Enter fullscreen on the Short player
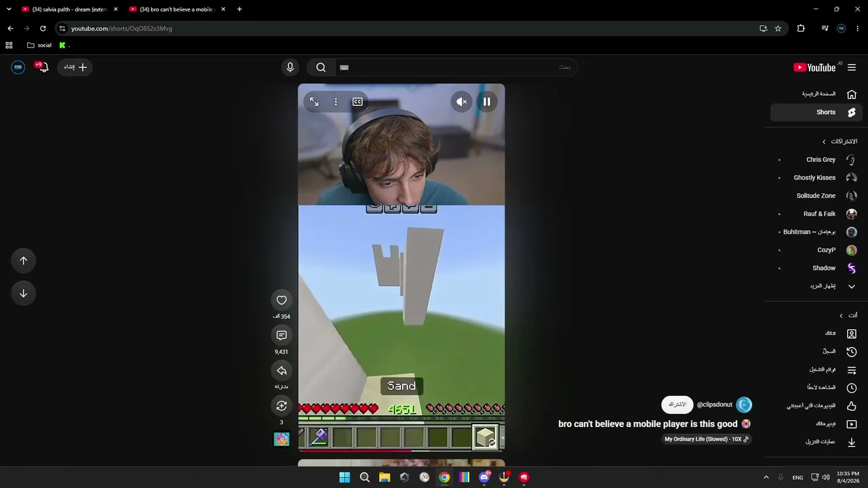 pos(314,102)
